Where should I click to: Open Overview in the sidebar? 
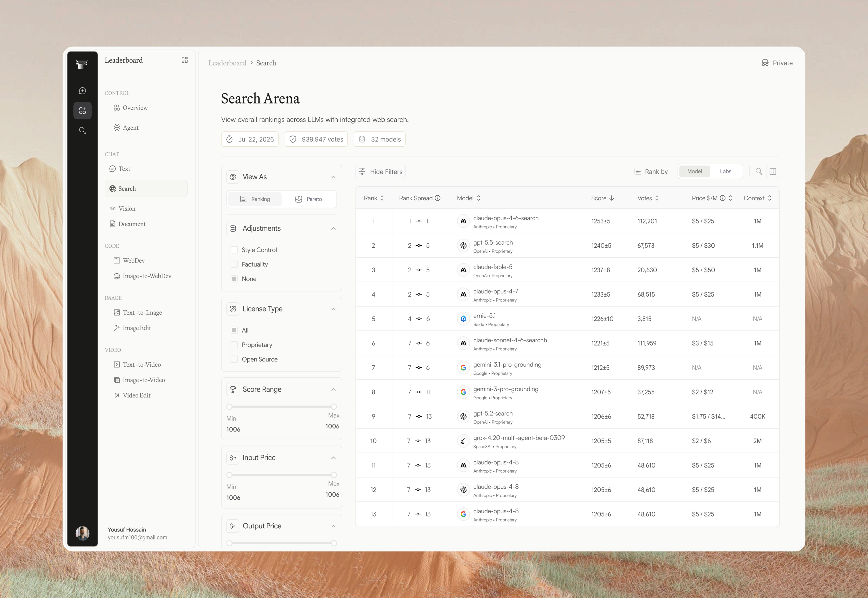click(131, 108)
